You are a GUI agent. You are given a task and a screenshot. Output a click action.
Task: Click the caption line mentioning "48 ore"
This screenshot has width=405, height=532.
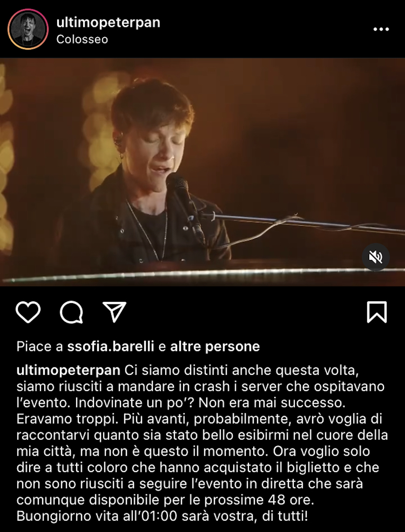tap(165, 500)
